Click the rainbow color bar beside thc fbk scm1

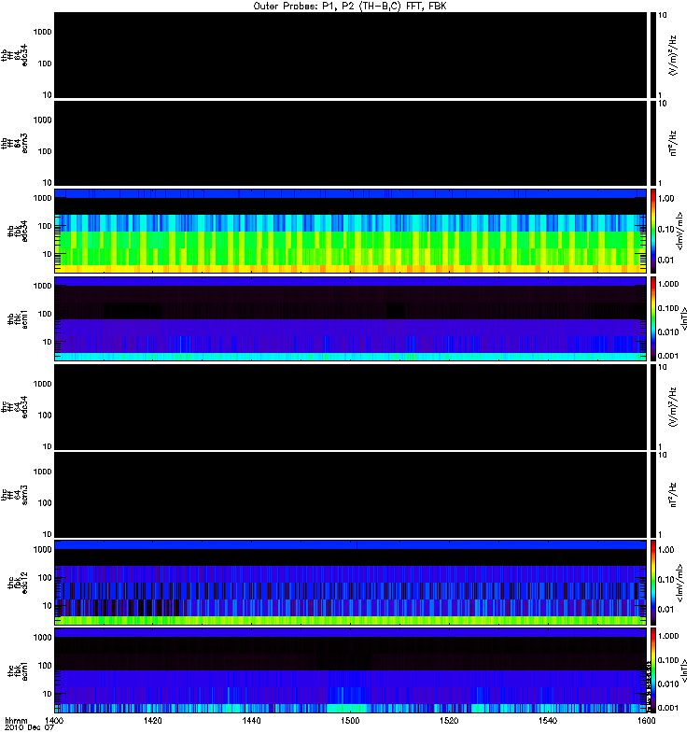pyautogui.click(x=653, y=670)
